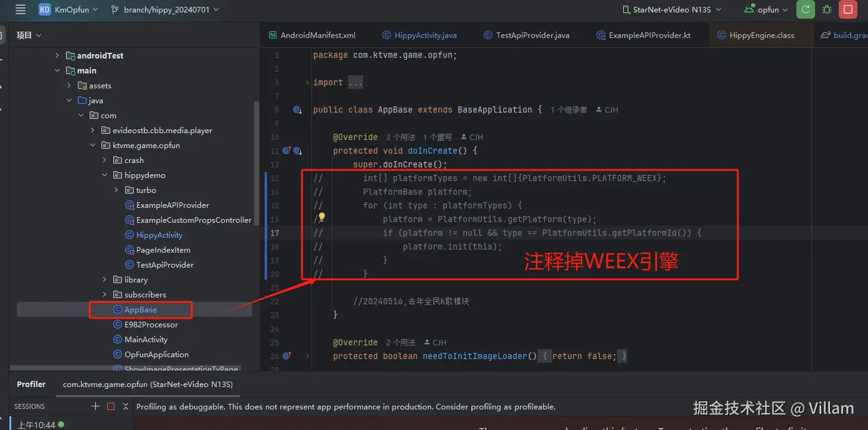This screenshot has width=868, height=430.
Task: Expand the evideostb.cbb.media.player package
Action: click(93, 130)
